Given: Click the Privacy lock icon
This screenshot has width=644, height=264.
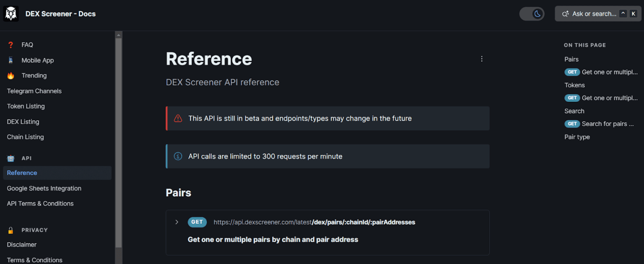Looking at the screenshot, I should point(11,230).
